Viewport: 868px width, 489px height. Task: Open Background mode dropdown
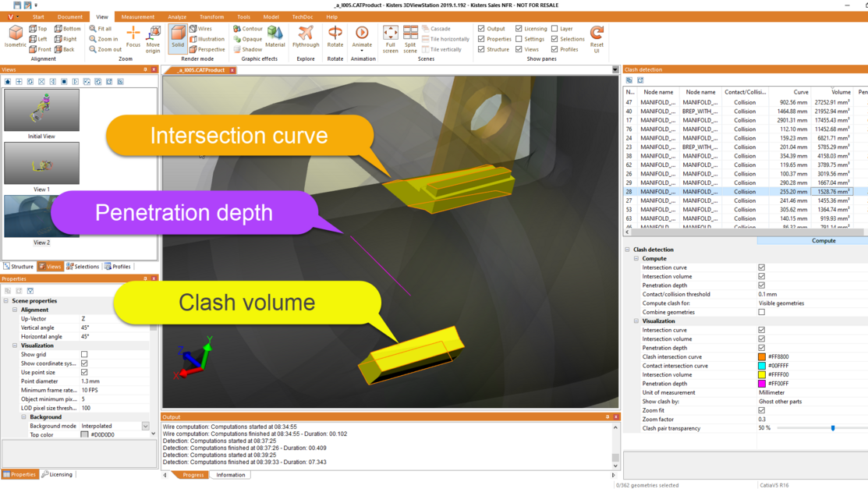146,426
